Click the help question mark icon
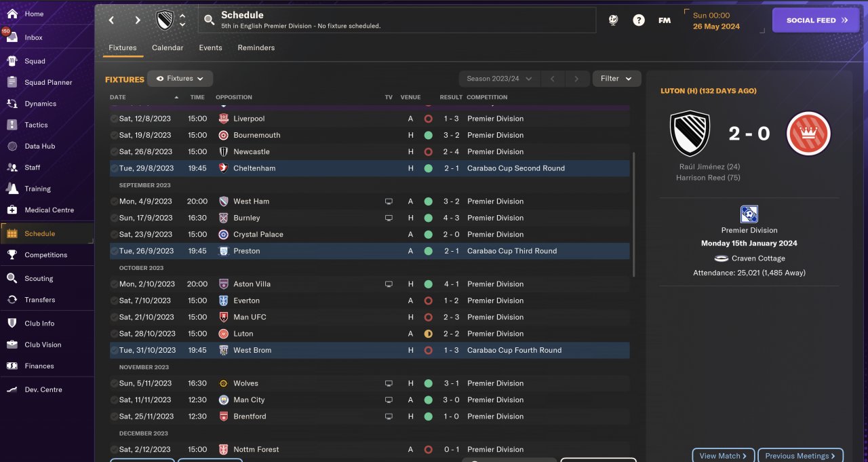 pos(638,20)
